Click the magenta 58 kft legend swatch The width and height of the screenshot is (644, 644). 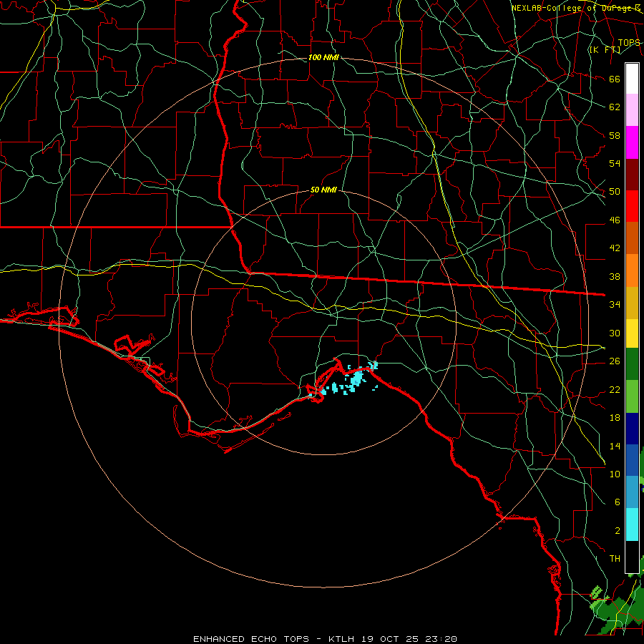click(x=632, y=142)
